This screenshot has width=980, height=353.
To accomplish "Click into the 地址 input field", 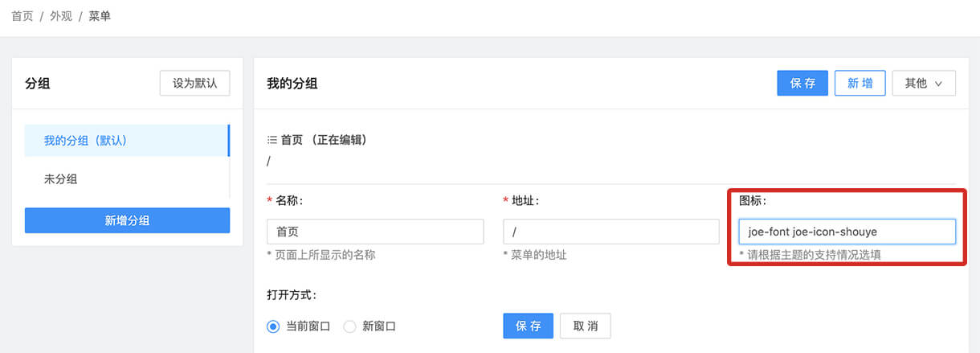I will (x=611, y=232).
